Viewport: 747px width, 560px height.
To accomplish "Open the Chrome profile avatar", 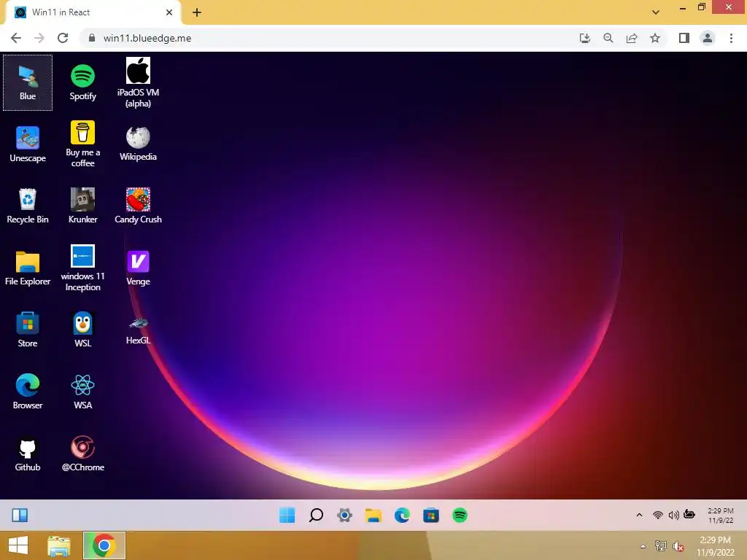I will point(708,38).
